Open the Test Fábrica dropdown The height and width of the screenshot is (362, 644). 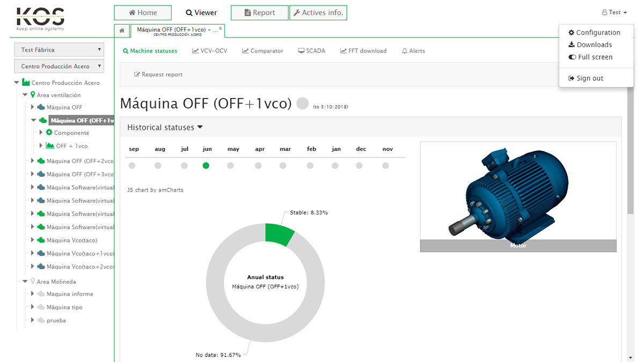click(x=59, y=50)
